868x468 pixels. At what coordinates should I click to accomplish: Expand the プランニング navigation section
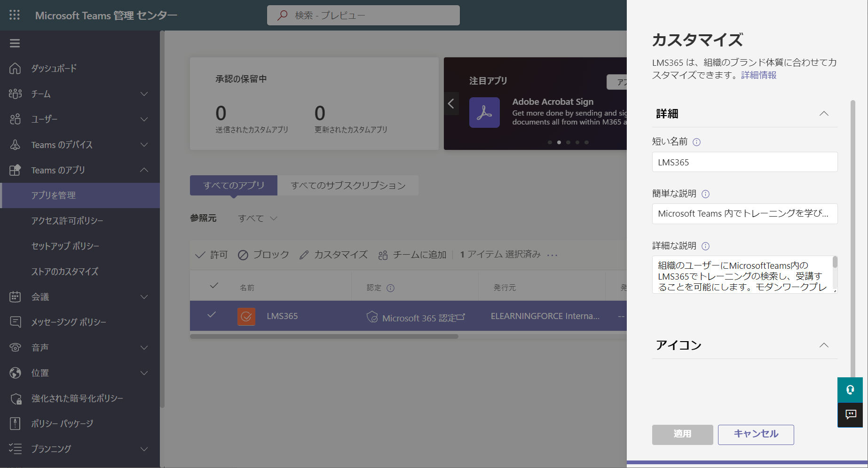tap(144, 449)
